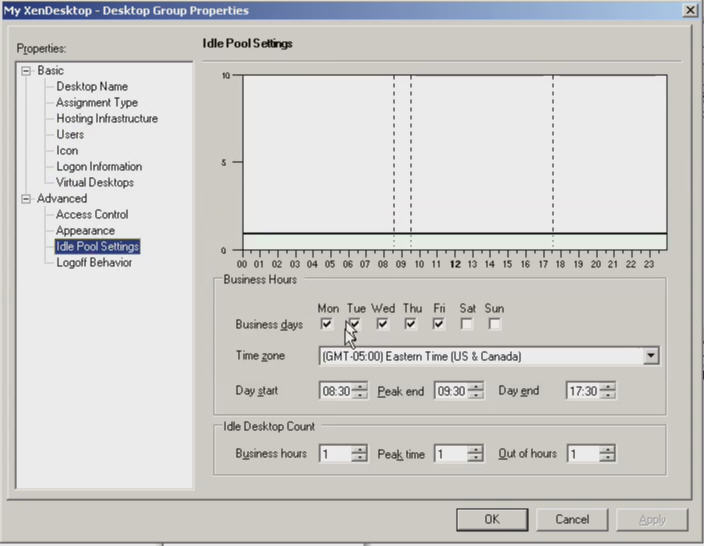Viewport: 704px width, 546px height.
Task: Increase Business hours idle desktop count
Action: (360, 449)
